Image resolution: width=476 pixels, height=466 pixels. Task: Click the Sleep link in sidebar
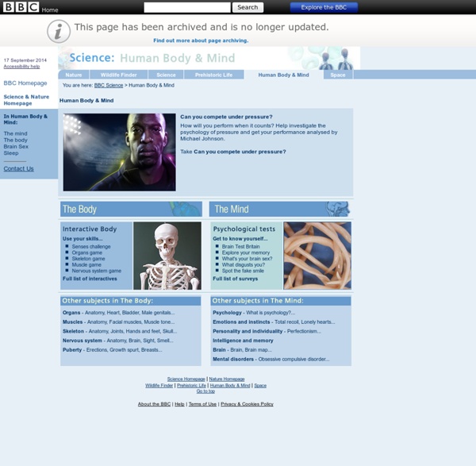[11, 153]
